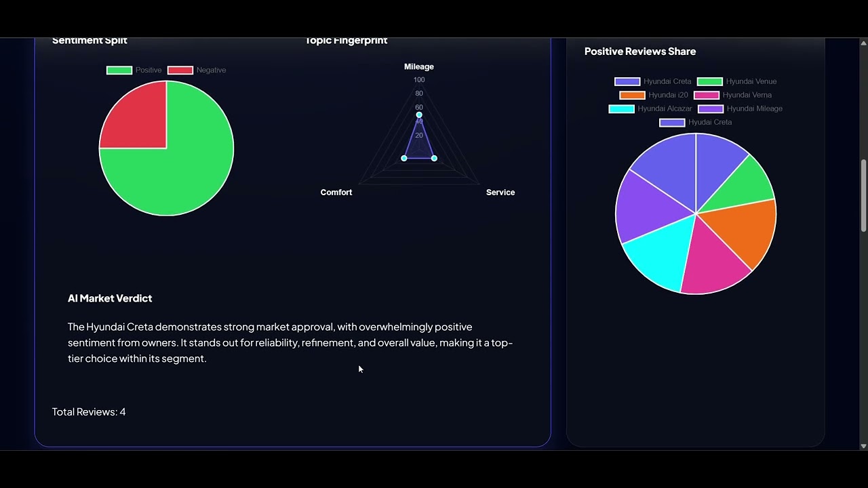
Task: Toggle the Hyundai Verna legend entry
Action: click(733, 95)
